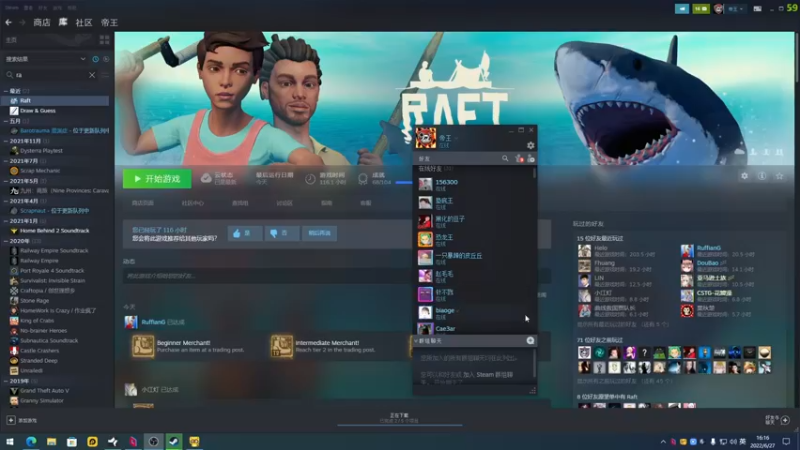Open 主页 library home

point(11,40)
